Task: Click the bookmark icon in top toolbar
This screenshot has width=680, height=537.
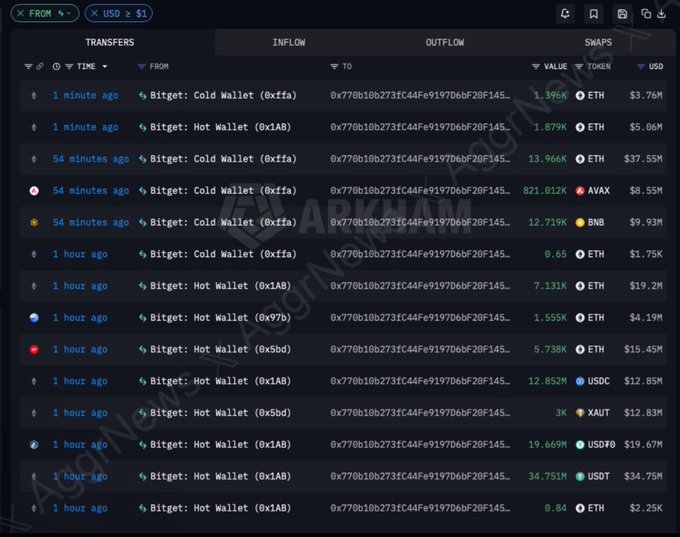Action: click(x=593, y=14)
